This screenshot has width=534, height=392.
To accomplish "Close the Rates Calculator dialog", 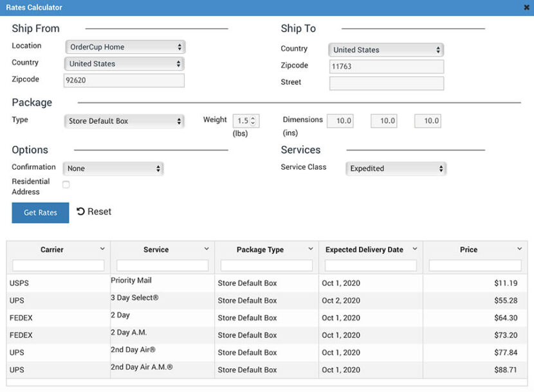I will 527,8.
